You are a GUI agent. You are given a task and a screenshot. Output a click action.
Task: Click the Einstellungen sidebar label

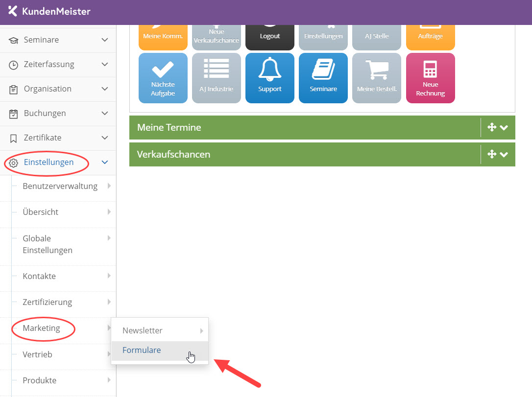click(48, 162)
